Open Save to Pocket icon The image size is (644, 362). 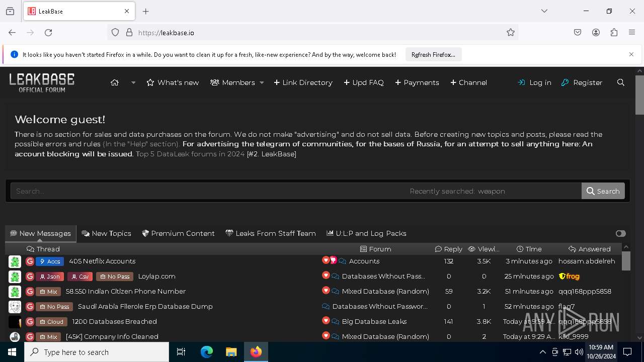pos(578,33)
